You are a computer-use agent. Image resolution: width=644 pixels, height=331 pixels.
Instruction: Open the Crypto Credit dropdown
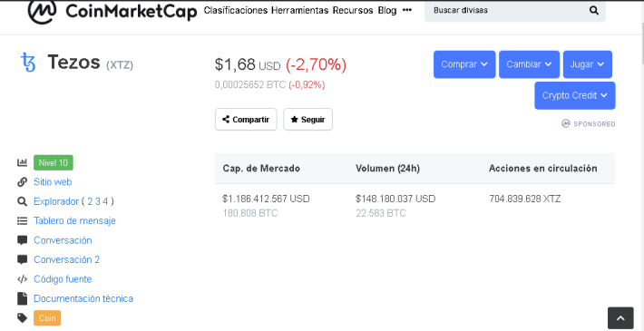click(575, 96)
